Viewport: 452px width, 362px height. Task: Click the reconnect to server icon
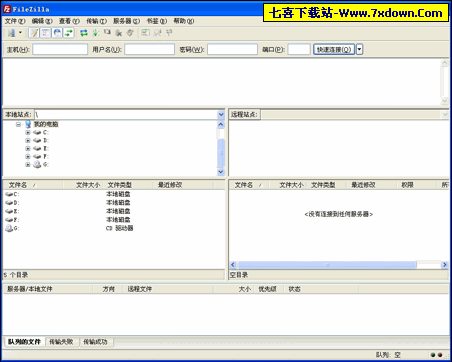(130, 33)
